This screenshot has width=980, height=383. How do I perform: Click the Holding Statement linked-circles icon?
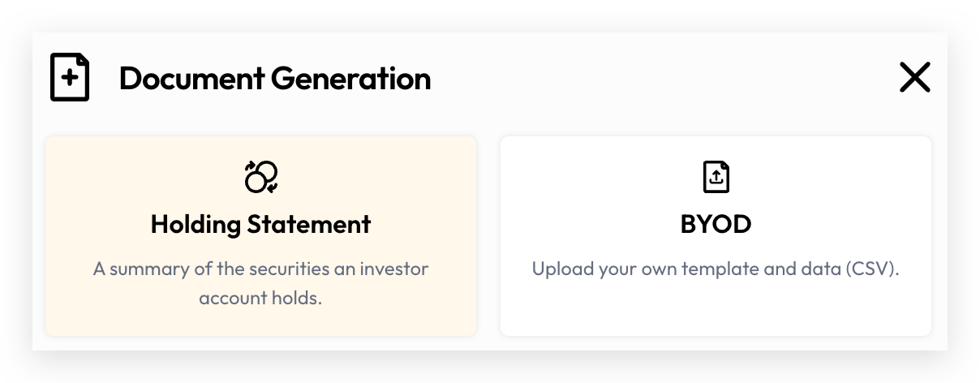[x=261, y=176]
